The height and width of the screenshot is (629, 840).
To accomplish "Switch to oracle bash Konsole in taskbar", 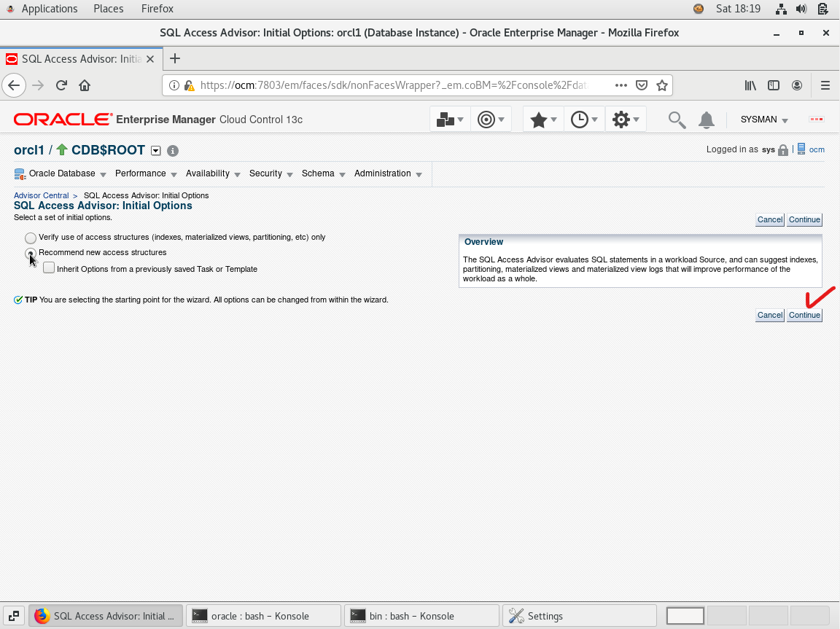I will (263, 616).
